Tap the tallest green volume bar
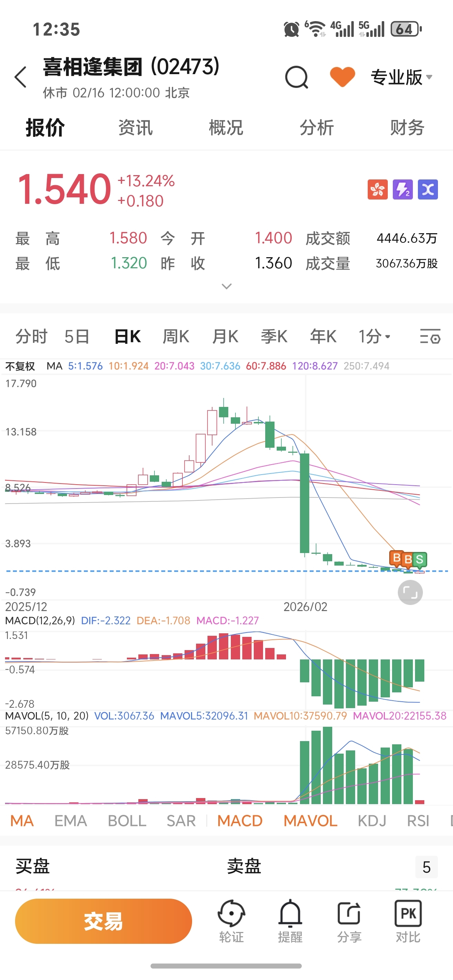Screen dimensions: 453x980 tap(327, 765)
